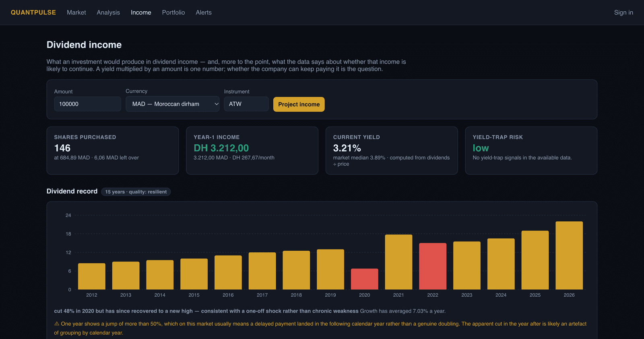Click the Current Yield value 3.21%
Screen dimensions: 644x339
[347, 148]
